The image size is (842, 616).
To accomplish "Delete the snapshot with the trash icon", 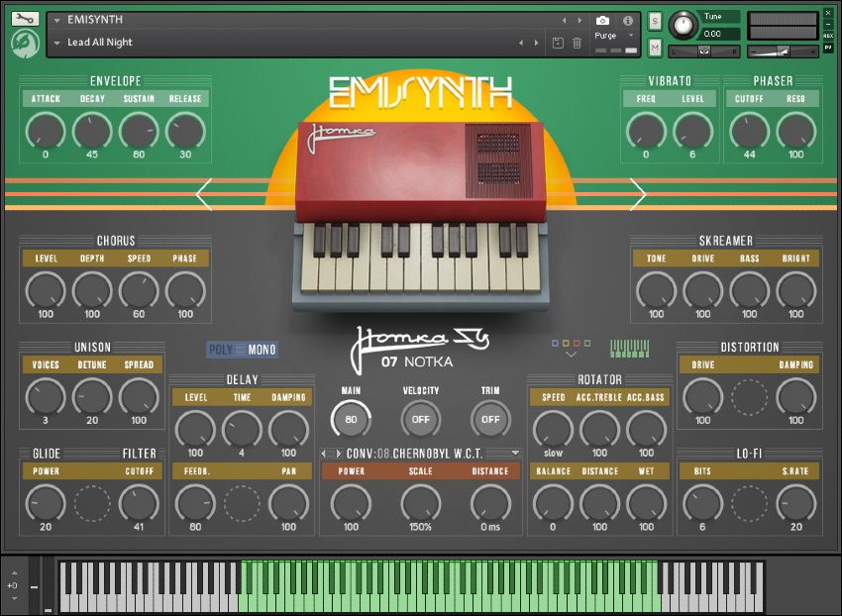I will pos(579,43).
